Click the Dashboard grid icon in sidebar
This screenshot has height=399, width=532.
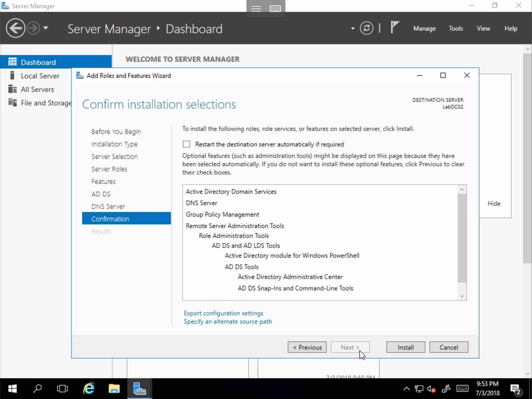point(12,62)
